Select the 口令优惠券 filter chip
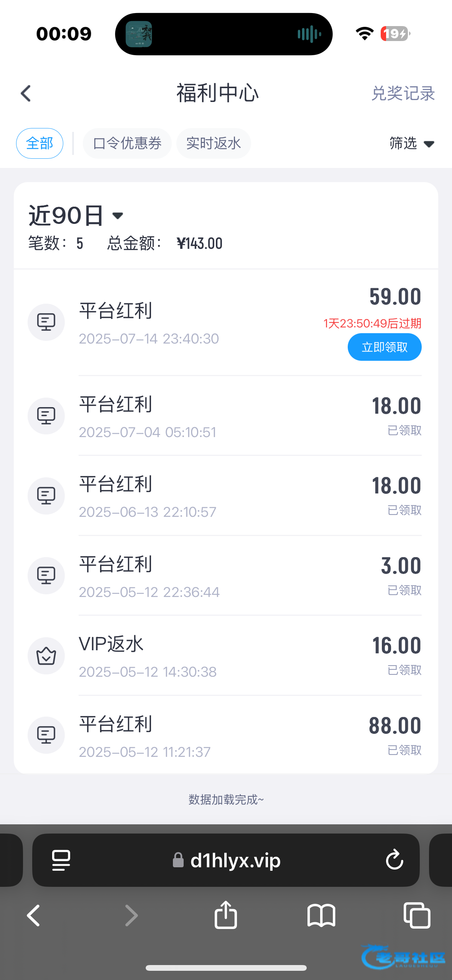The image size is (452, 980). [x=127, y=143]
